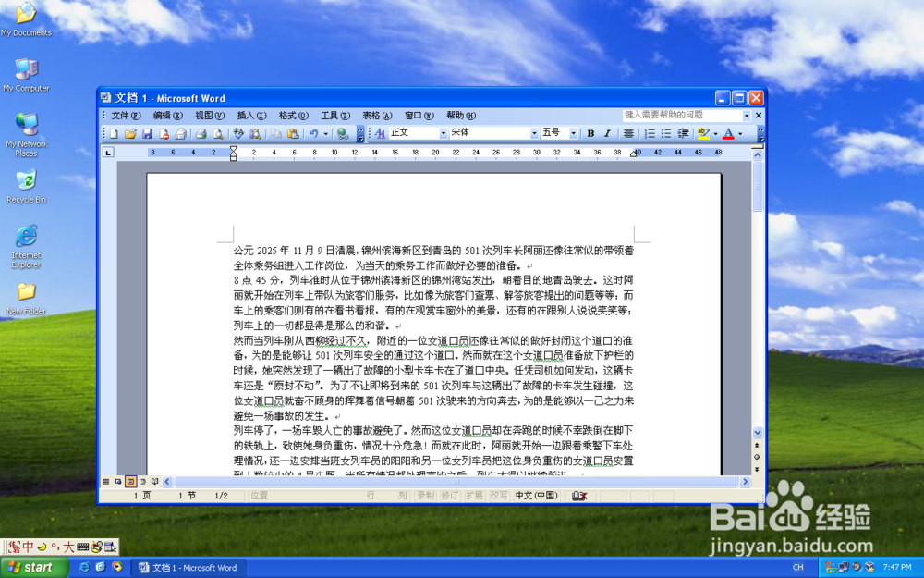Open the 表格 (Table) menu

tap(377, 116)
